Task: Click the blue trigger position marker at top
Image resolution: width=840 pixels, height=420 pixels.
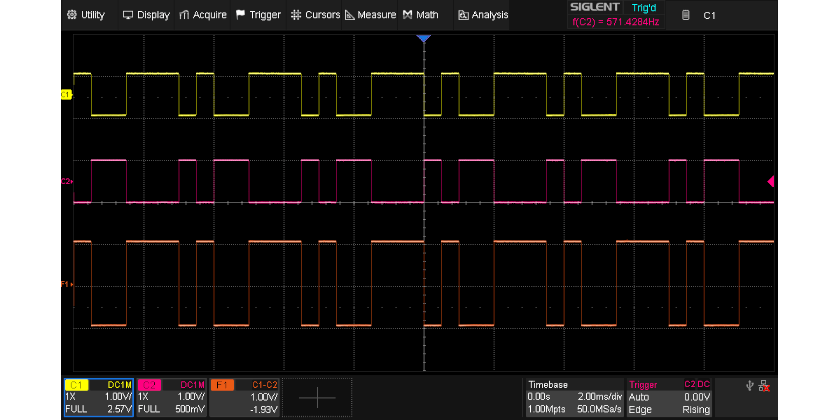Action: pyautogui.click(x=423, y=38)
